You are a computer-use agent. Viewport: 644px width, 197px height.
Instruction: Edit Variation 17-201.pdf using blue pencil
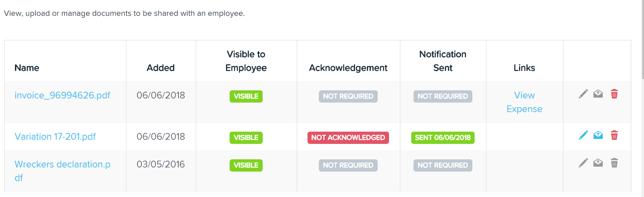pyautogui.click(x=583, y=135)
